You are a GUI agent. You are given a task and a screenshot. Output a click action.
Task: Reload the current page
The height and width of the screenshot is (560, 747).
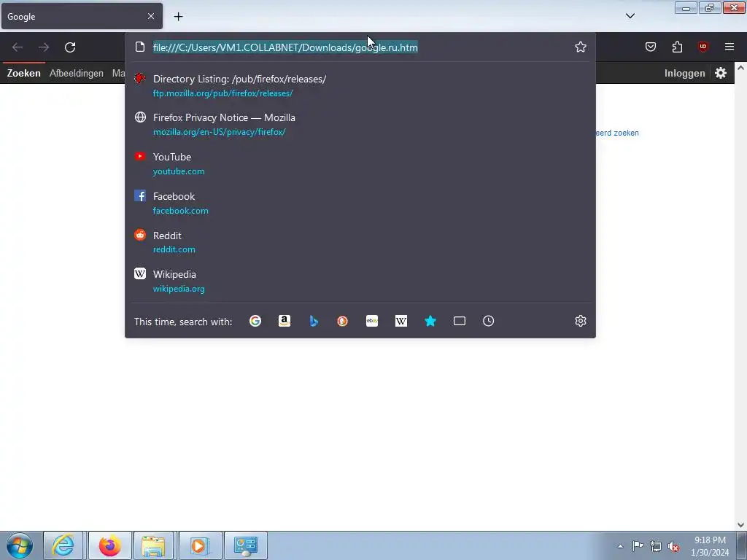click(x=70, y=47)
